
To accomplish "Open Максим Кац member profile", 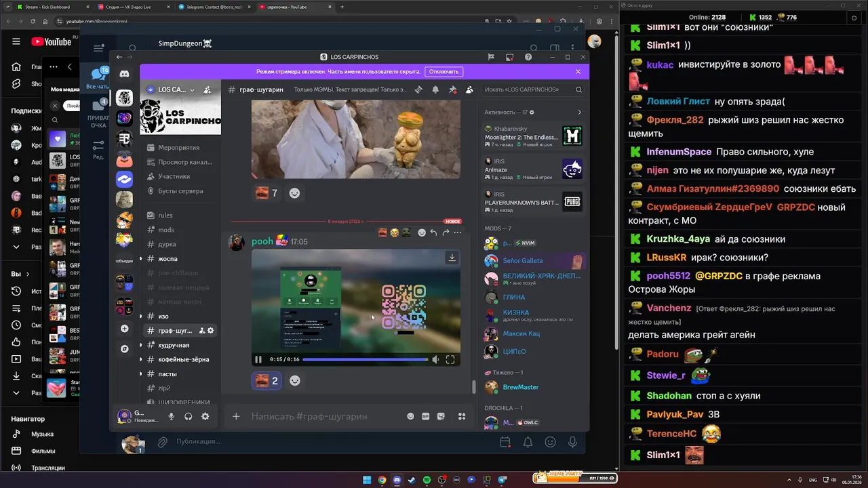I will click(x=534, y=333).
